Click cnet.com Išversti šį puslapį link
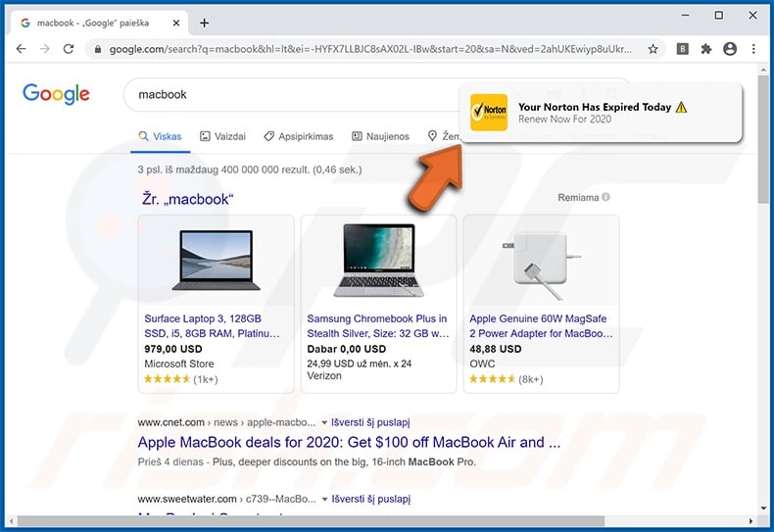 (x=370, y=422)
